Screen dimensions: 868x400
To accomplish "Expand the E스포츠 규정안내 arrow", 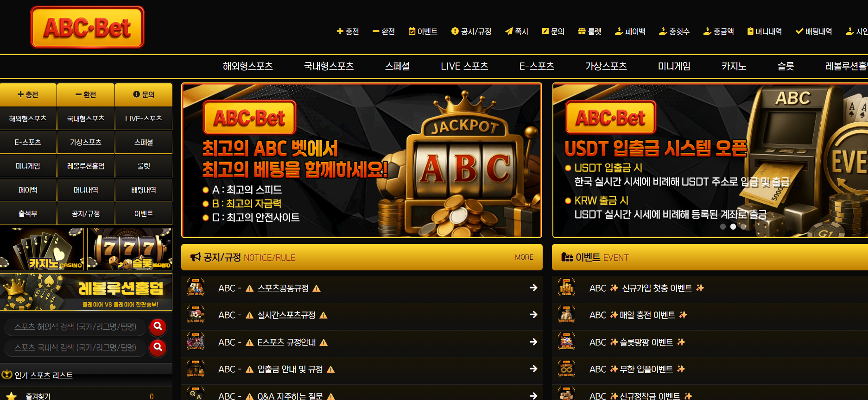I will click(533, 342).
